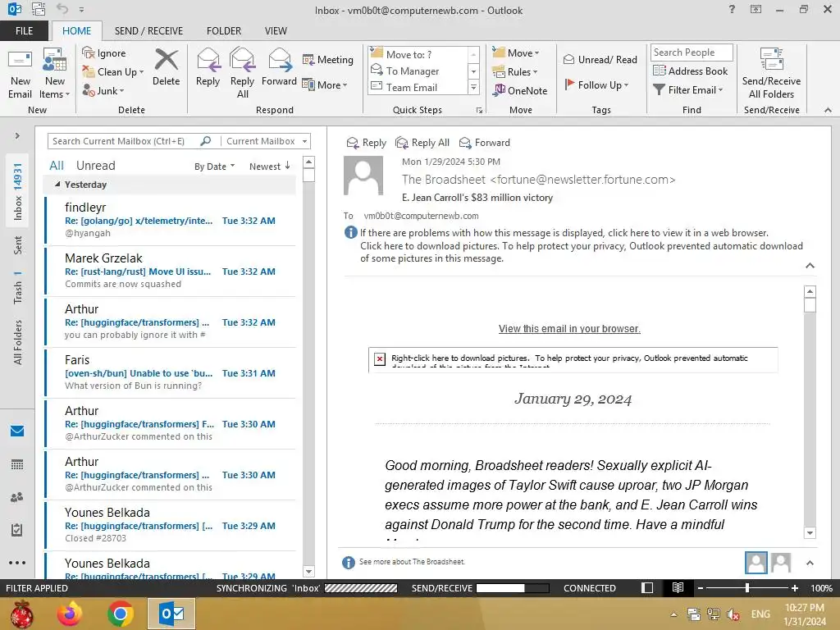Open the Filter Email dropdown
Image resolution: width=840 pixels, height=630 pixels.
point(688,90)
